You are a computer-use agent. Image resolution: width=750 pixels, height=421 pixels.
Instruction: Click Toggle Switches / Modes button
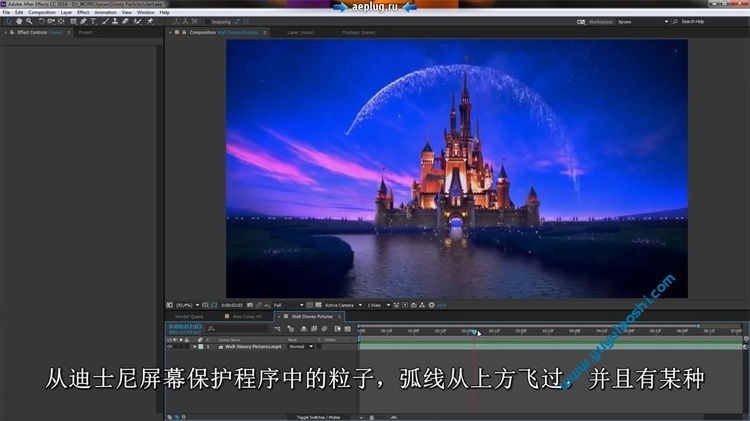coord(318,417)
